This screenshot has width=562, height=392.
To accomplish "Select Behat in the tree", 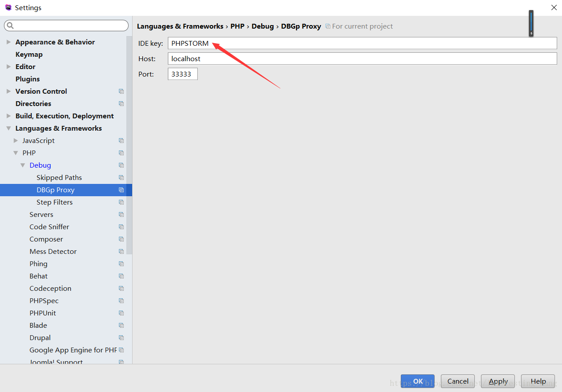I will (38, 276).
